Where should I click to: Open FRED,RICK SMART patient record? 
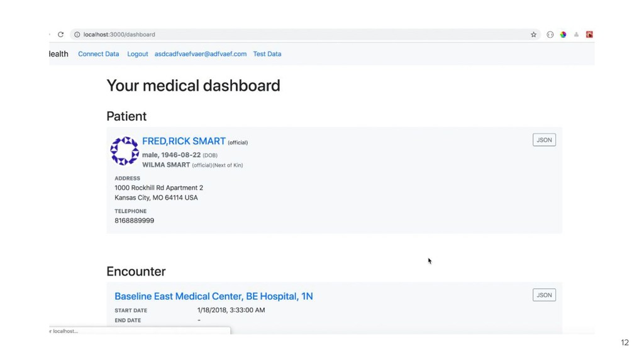[x=184, y=141]
